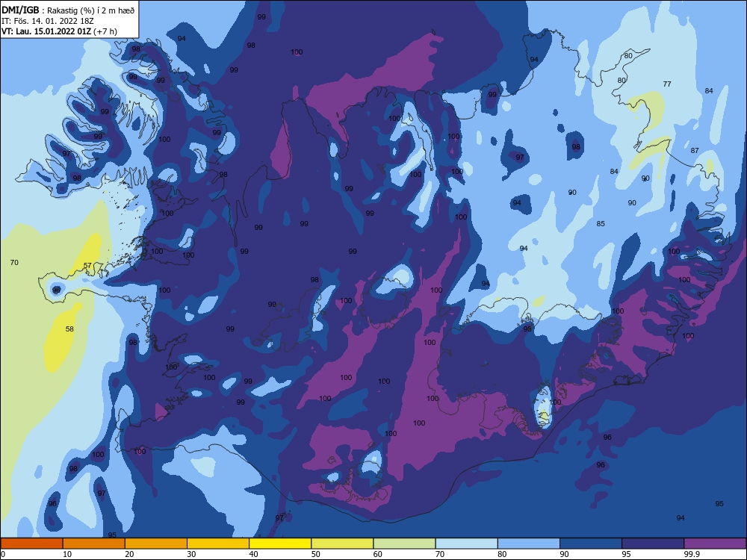This screenshot has height=560, width=747.
Task: Click the 30–40 amber legend swatch
Action: coord(218,544)
